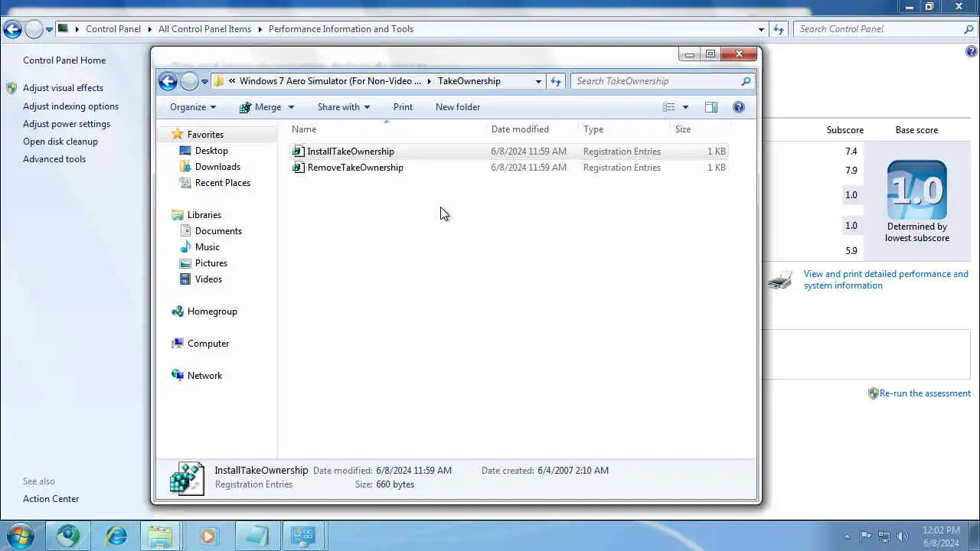Viewport: 980px width, 551px height.
Task: Click Re-run the assessment link
Action: [925, 393]
